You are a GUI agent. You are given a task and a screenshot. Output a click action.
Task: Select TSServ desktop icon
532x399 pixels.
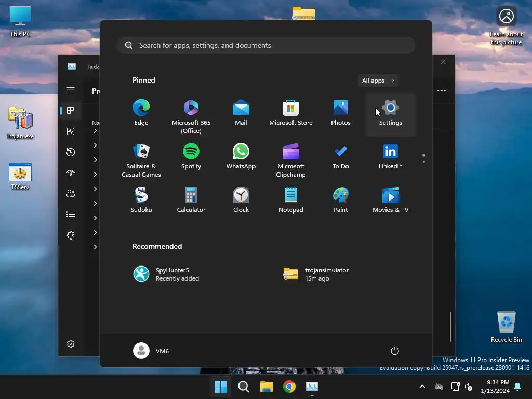pos(20,177)
